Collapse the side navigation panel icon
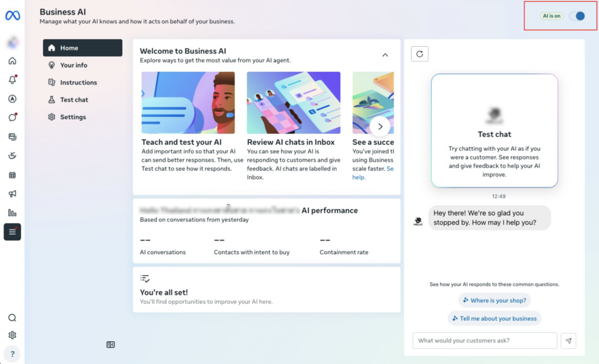 tap(111, 345)
